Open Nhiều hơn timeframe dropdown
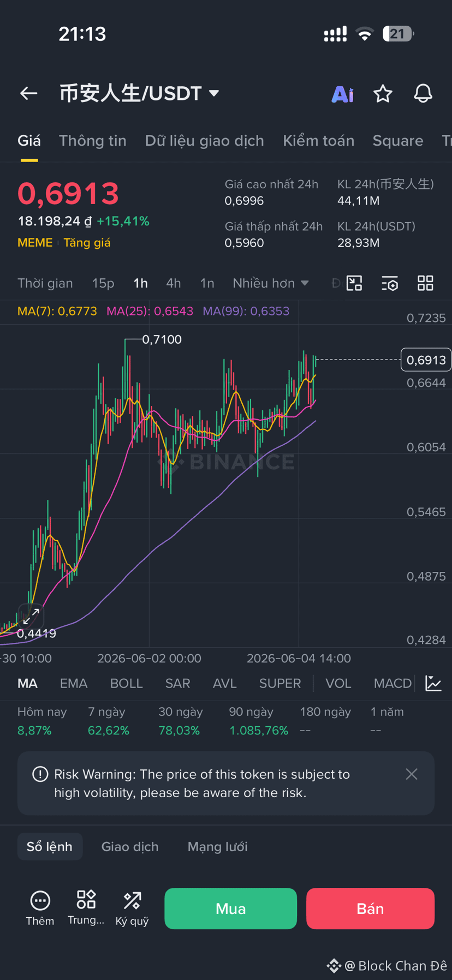 pos(271,283)
